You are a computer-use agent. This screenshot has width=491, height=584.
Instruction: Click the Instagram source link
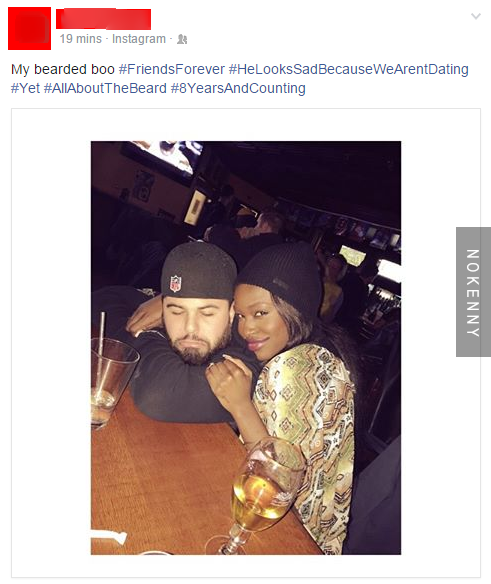click(139, 39)
